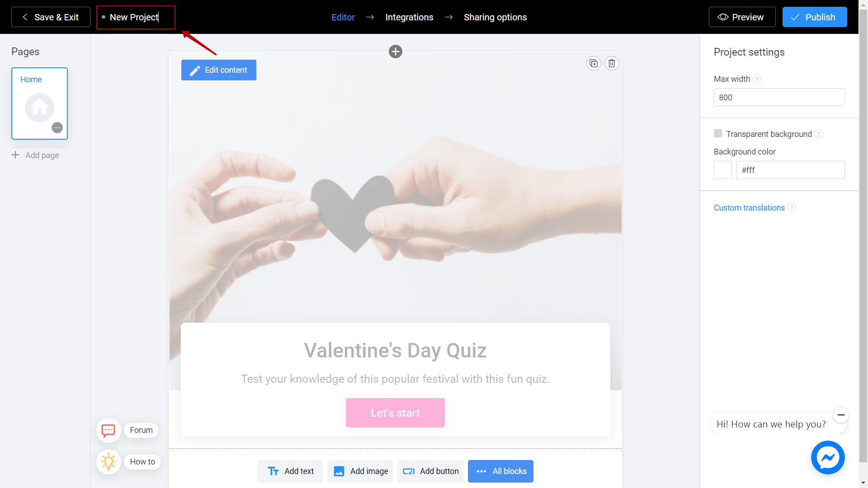868x488 pixels.
Task: Click the Forum help icon button
Action: tap(108, 430)
